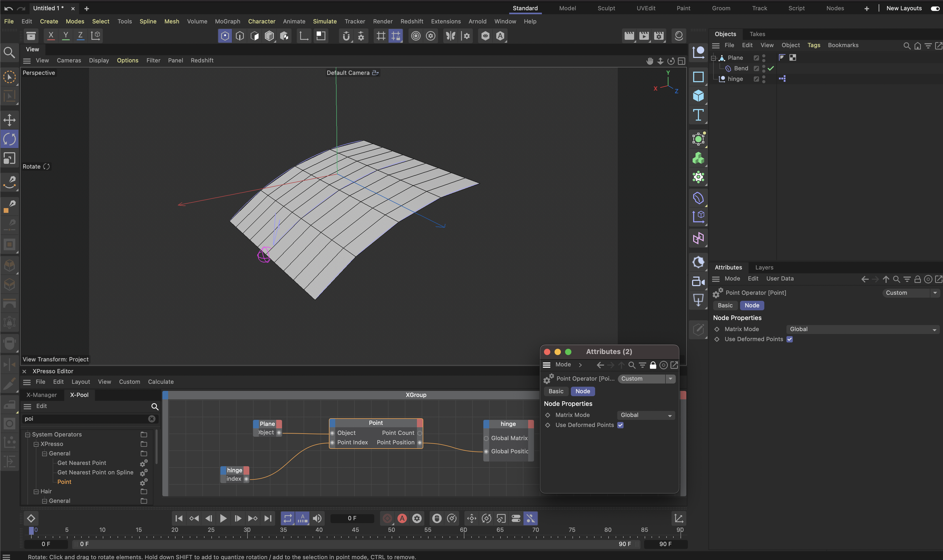Screen dimensions: 943x560
Task: Click Point Position output port of Point node
Action: [x=419, y=443]
